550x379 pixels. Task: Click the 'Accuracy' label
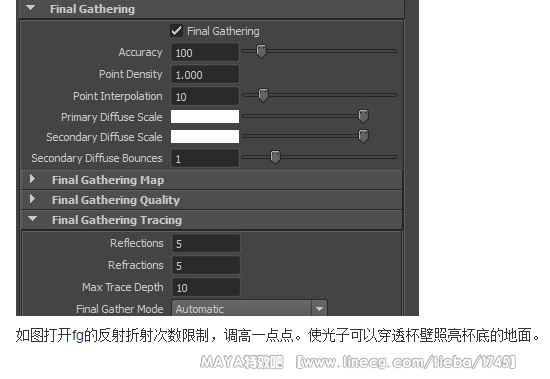click(x=140, y=52)
